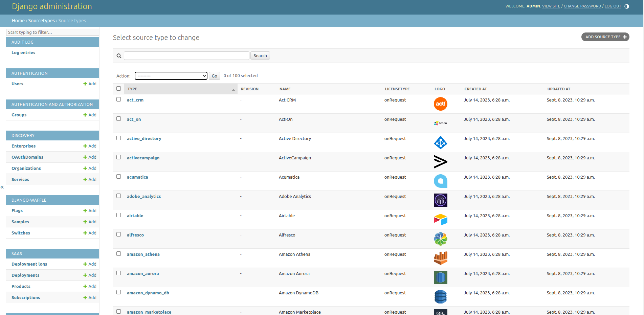This screenshot has height=315, width=644.
Task: Open the amazon_dynamo_db type link
Action: (x=148, y=293)
